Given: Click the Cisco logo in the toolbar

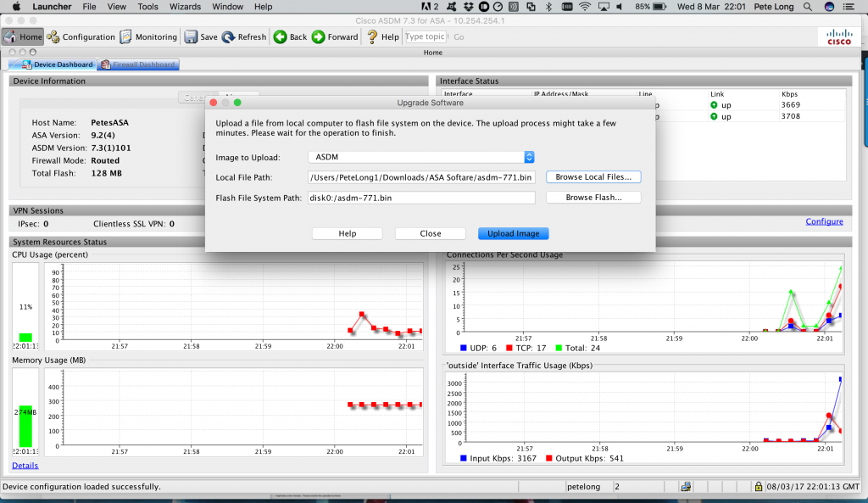Looking at the screenshot, I should coord(837,36).
